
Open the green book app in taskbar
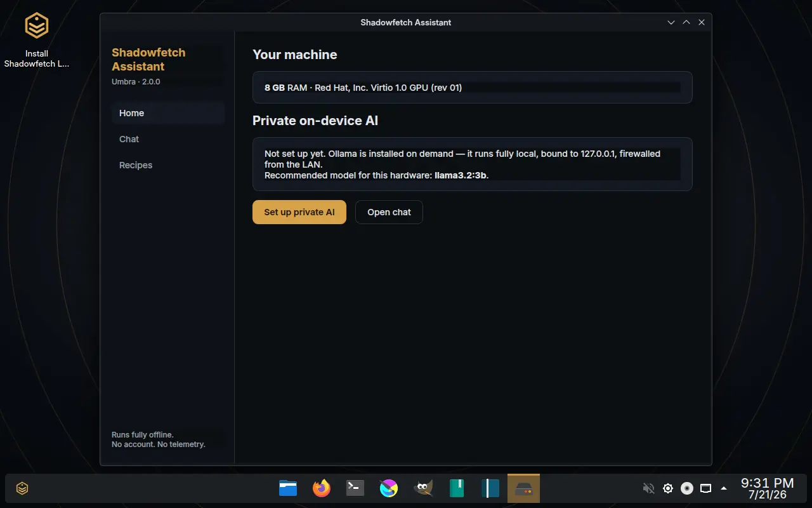tap(456, 488)
